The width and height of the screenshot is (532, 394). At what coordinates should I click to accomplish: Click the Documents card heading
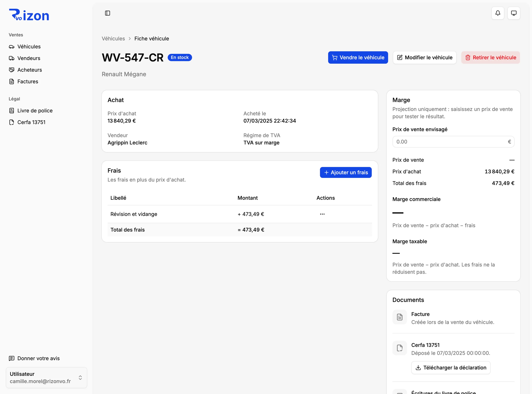pos(408,300)
